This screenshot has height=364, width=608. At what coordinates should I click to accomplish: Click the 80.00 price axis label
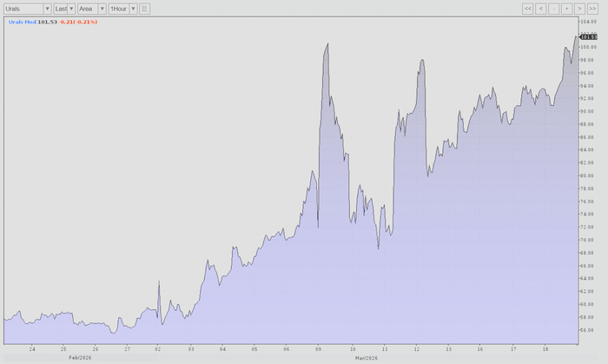tap(588, 175)
